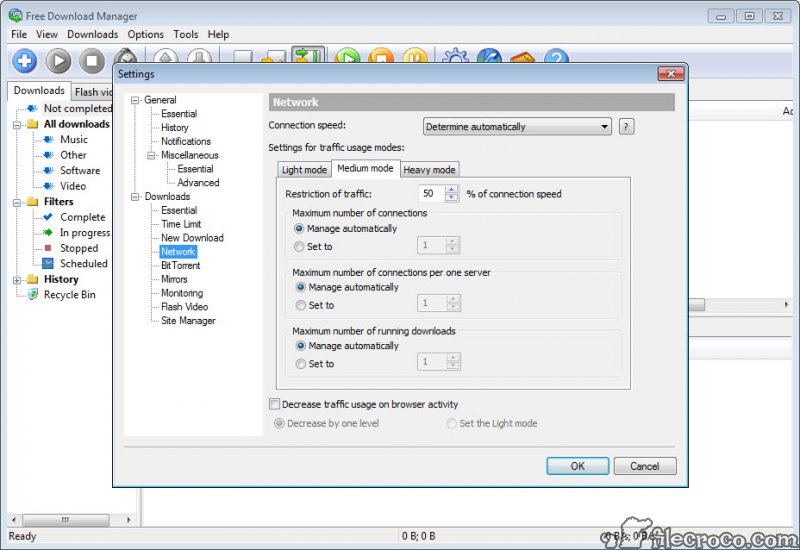Screen dimensions: 800x550
Task: Click Cancel in the Settings dialog
Action: point(645,466)
